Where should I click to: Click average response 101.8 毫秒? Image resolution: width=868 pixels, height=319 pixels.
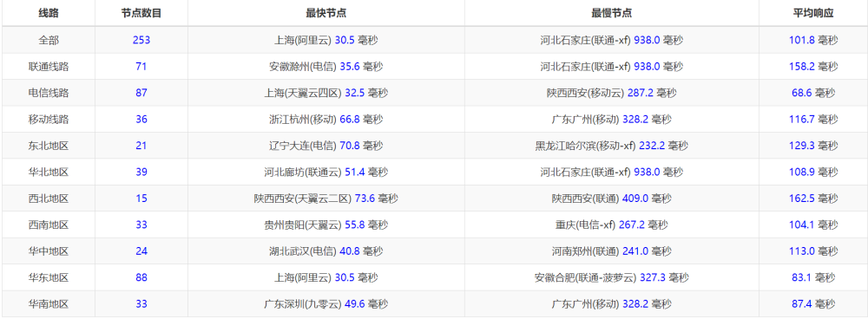813,41
